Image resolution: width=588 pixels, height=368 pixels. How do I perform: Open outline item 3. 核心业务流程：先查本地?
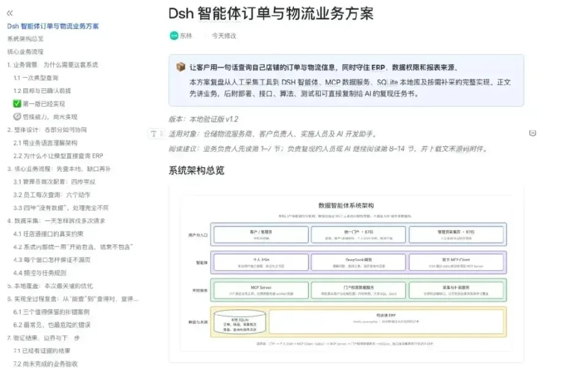click(x=59, y=169)
